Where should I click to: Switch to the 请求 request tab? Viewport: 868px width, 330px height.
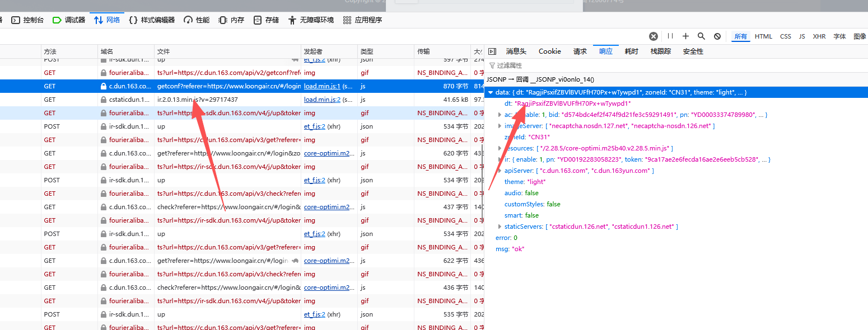tap(580, 51)
